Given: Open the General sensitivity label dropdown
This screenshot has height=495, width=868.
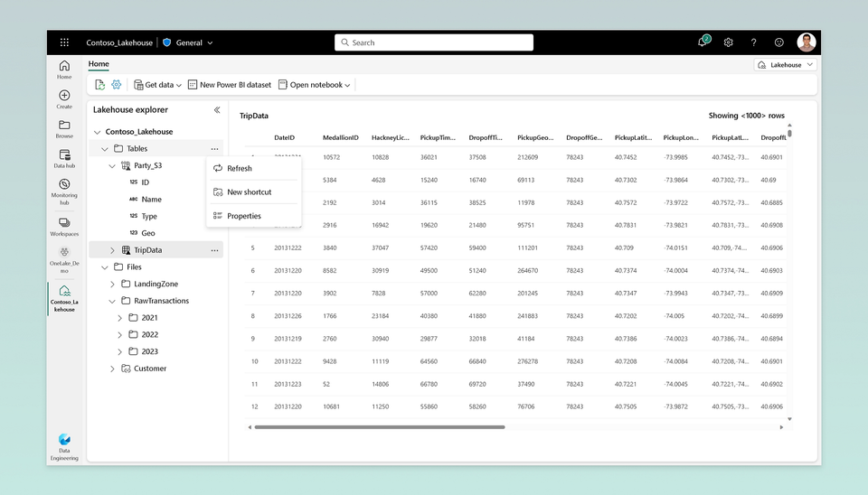Looking at the screenshot, I should pos(194,42).
